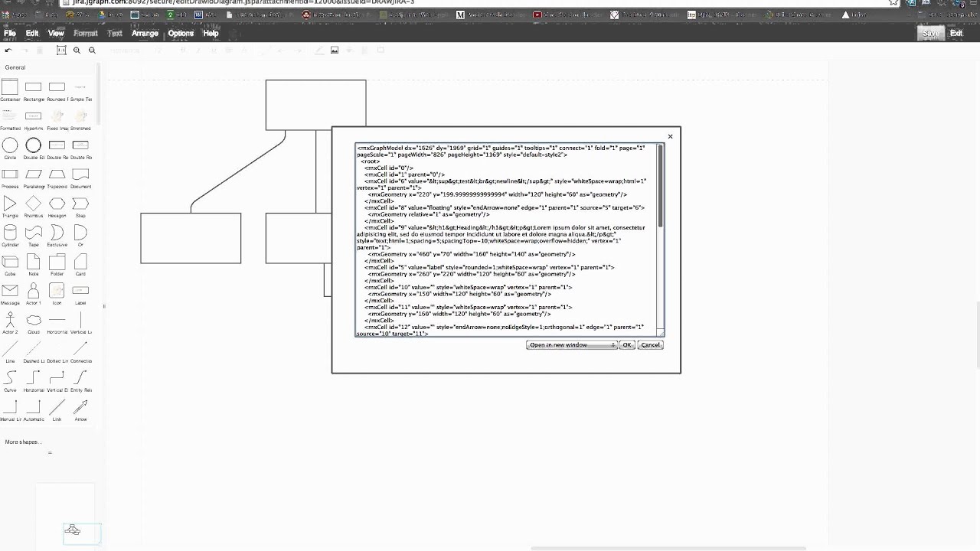Open the Help menu
Image resolution: width=980 pixels, height=551 pixels.
(x=211, y=33)
